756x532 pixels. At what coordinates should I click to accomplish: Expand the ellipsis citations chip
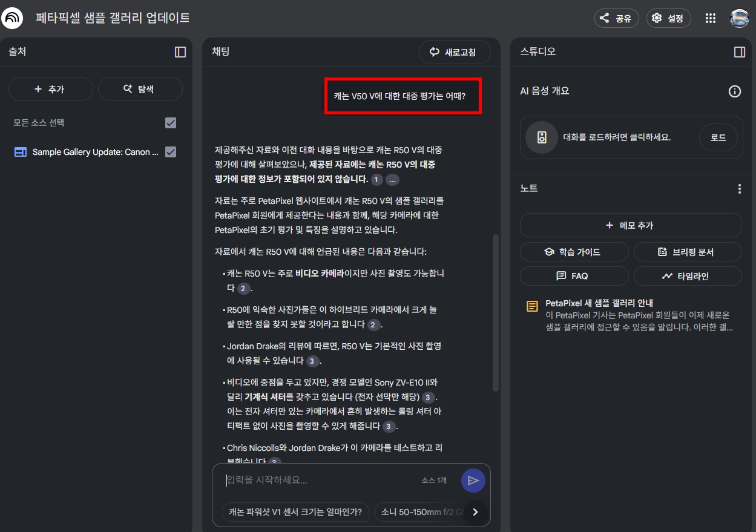coord(392,180)
